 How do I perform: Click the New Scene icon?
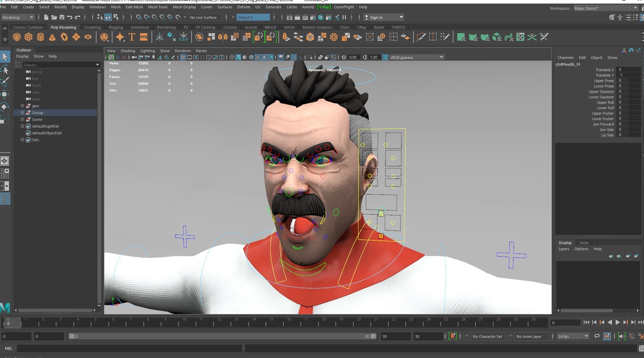point(46,17)
